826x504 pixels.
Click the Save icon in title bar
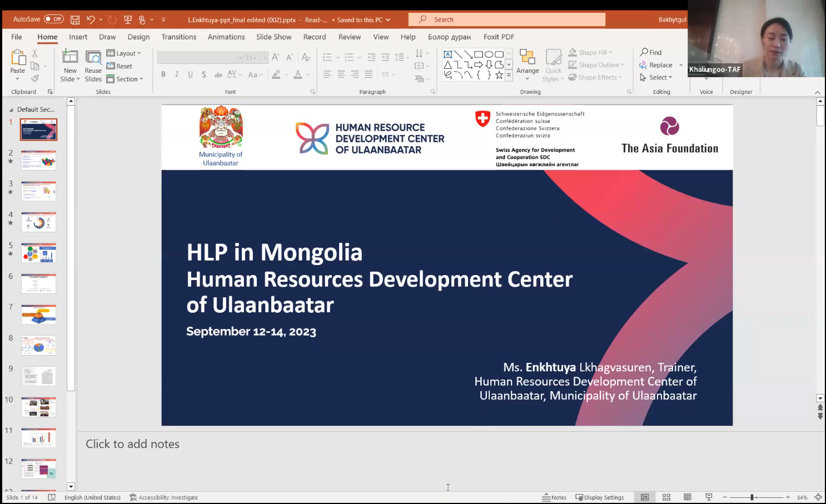(75, 19)
